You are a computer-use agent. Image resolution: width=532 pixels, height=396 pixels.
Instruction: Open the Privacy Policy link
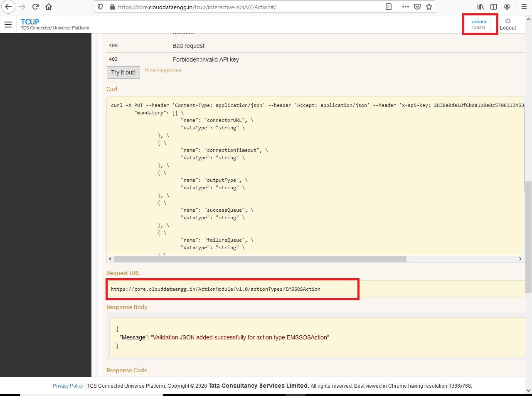(68, 386)
